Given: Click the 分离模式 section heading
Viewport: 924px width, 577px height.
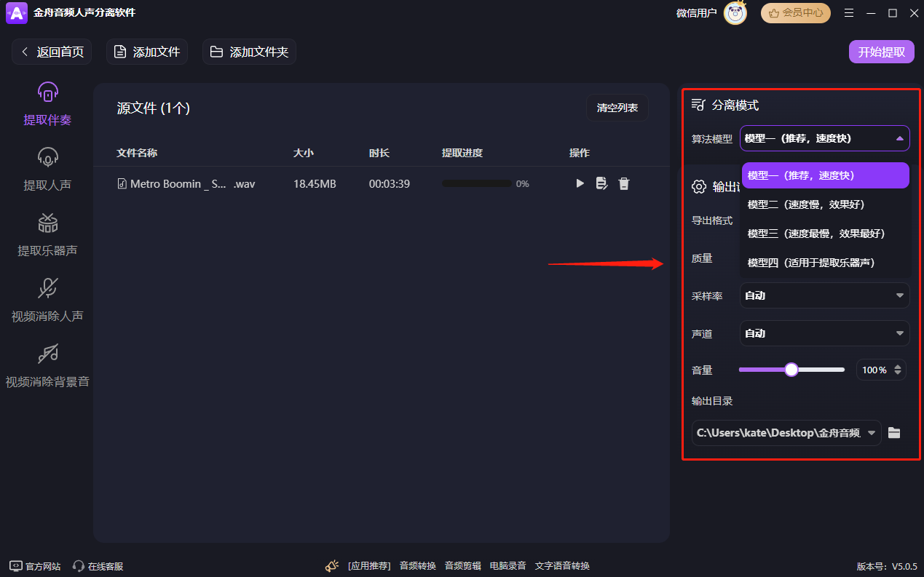Looking at the screenshot, I should tap(735, 106).
